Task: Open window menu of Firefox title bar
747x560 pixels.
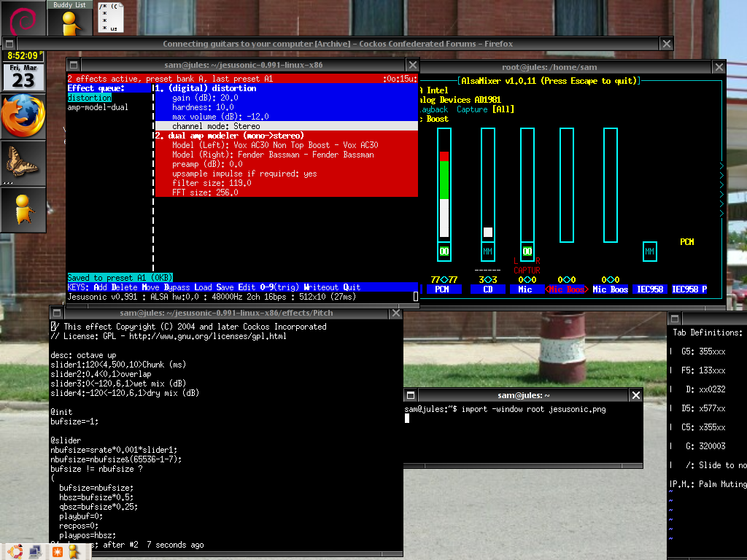Action: [x=11, y=44]
